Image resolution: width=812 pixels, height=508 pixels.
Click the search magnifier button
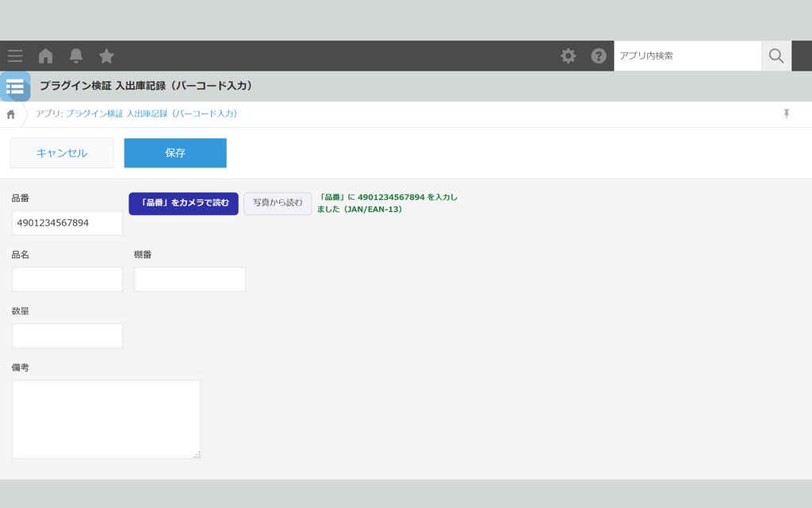776,56
